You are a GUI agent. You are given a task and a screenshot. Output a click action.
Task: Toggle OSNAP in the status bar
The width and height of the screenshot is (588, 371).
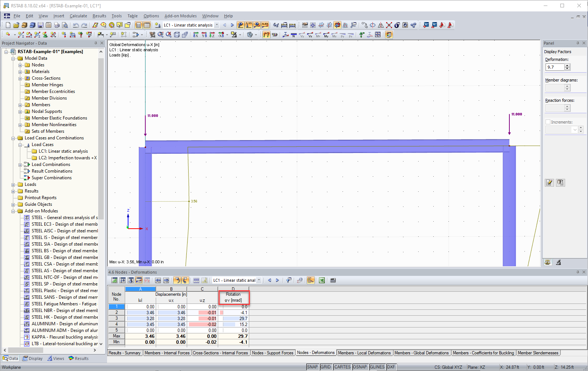tap(360, 367)
